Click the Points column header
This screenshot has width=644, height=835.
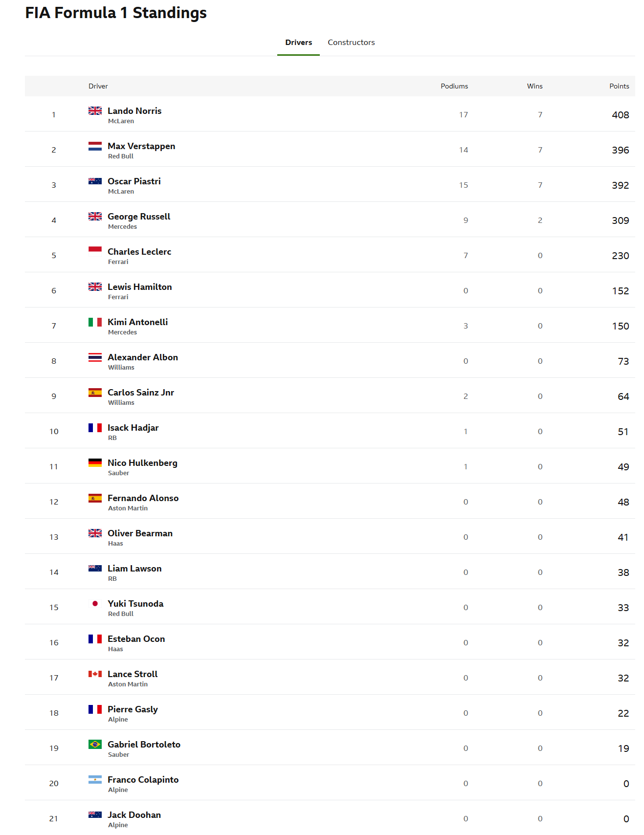(x=619, y=86)
